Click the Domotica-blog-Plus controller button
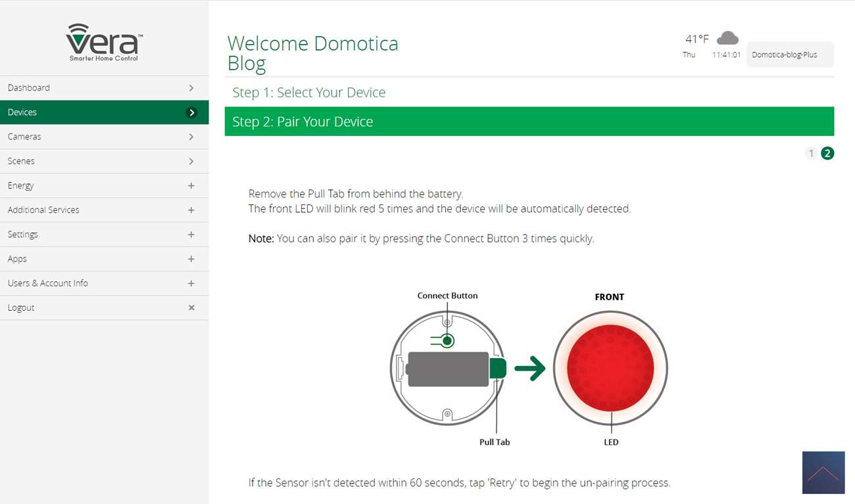The image size is (855, 504). point(790,55)
